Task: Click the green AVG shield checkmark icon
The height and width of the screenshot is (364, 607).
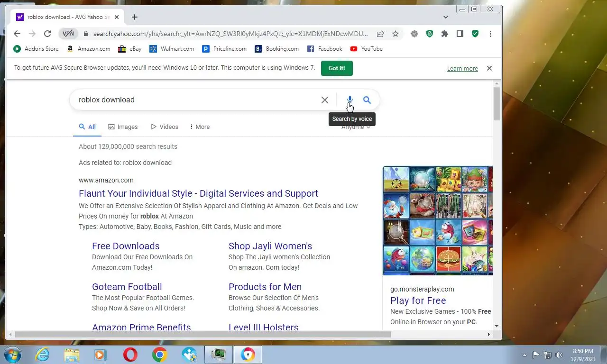Action: 475,34
